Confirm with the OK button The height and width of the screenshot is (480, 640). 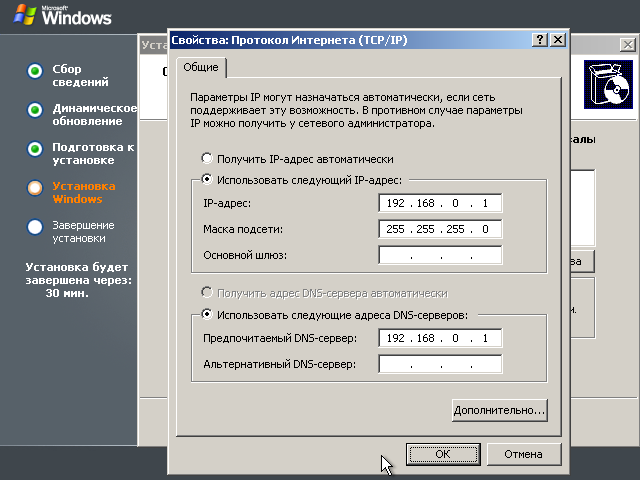tap(443, 454)
